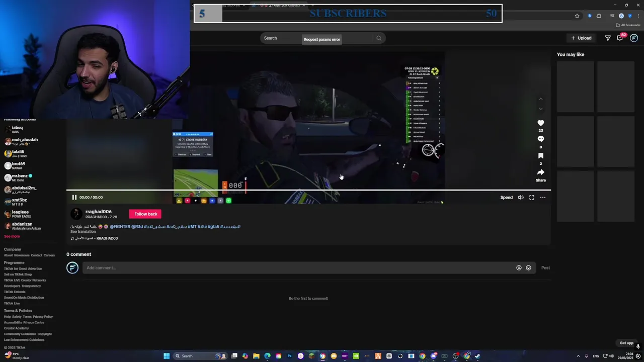Open Steam from the taskbar
Screen dimensions: 644x362
tap(477, 356)
